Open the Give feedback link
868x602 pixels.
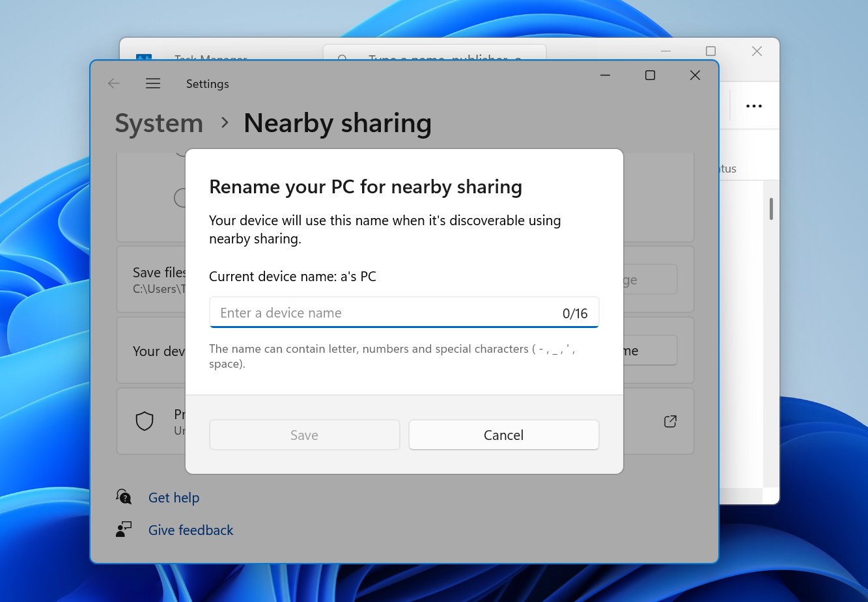click(191, 530)
